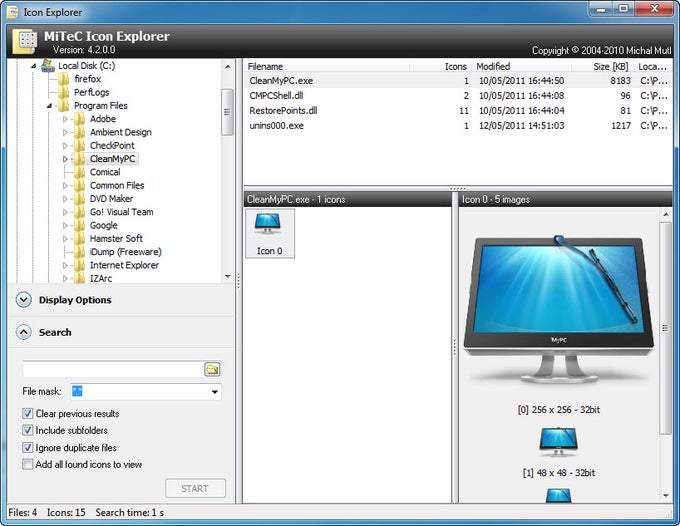The width and height of the screenshot is (680, 526).
Task: Click the CleanMyPC.exe - 1 icons panel header
Action: (x=347, y=199)
